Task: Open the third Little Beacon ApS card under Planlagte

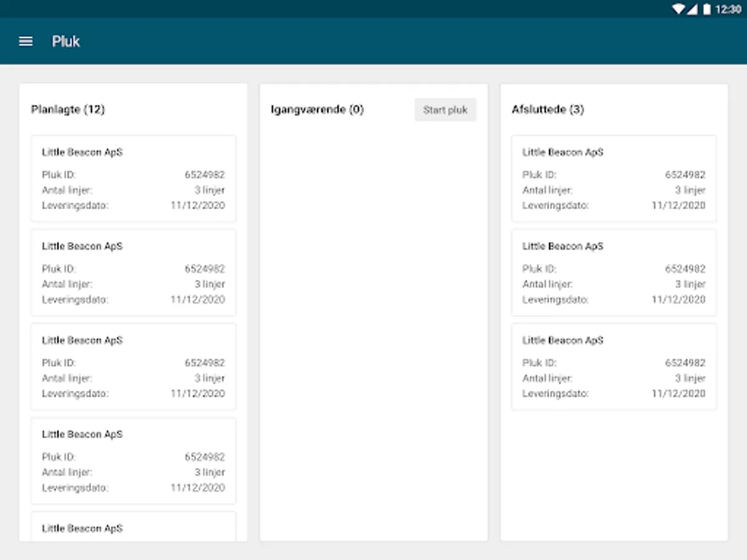Action: (133, 366)
